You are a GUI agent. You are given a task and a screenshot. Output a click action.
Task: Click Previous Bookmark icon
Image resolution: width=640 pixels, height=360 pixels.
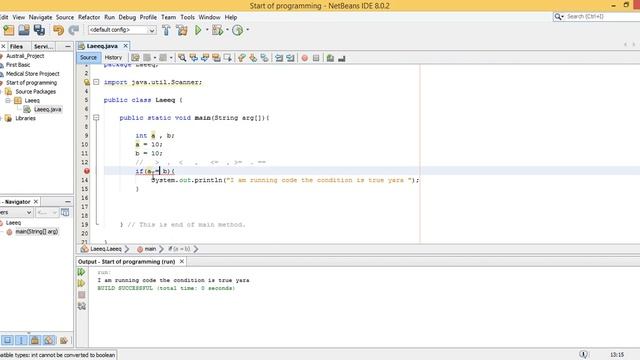(242, 58)
